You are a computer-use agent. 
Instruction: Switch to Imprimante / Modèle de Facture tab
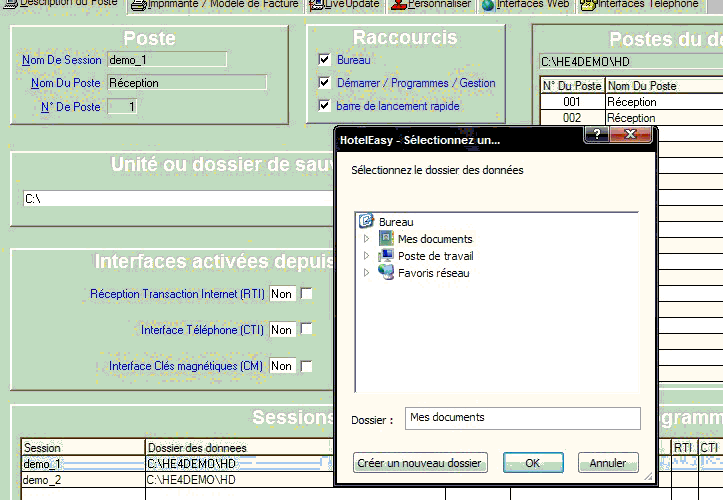click(215, 6)
